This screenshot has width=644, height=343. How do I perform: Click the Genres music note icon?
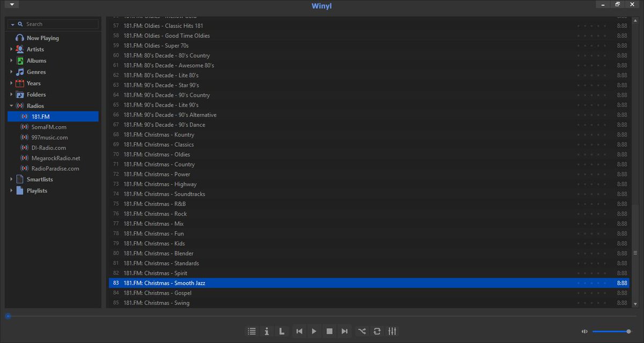coord(20,72)
